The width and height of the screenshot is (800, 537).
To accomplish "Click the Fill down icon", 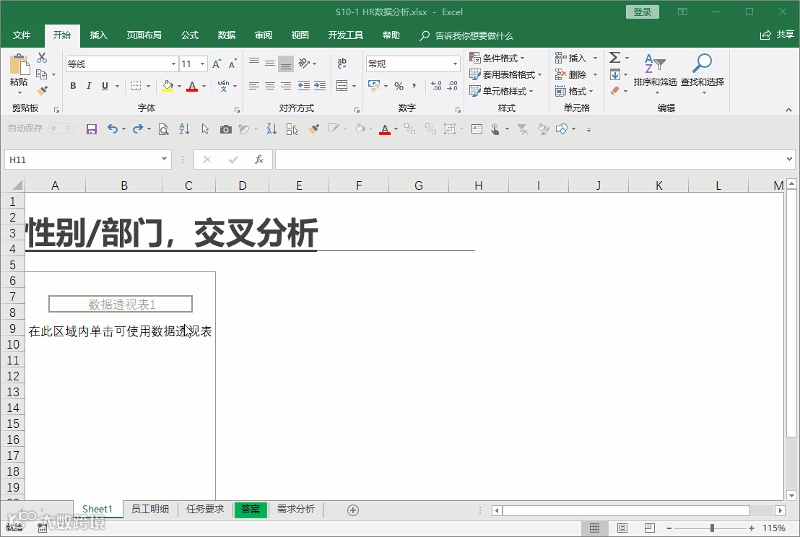I will [615, 74].
